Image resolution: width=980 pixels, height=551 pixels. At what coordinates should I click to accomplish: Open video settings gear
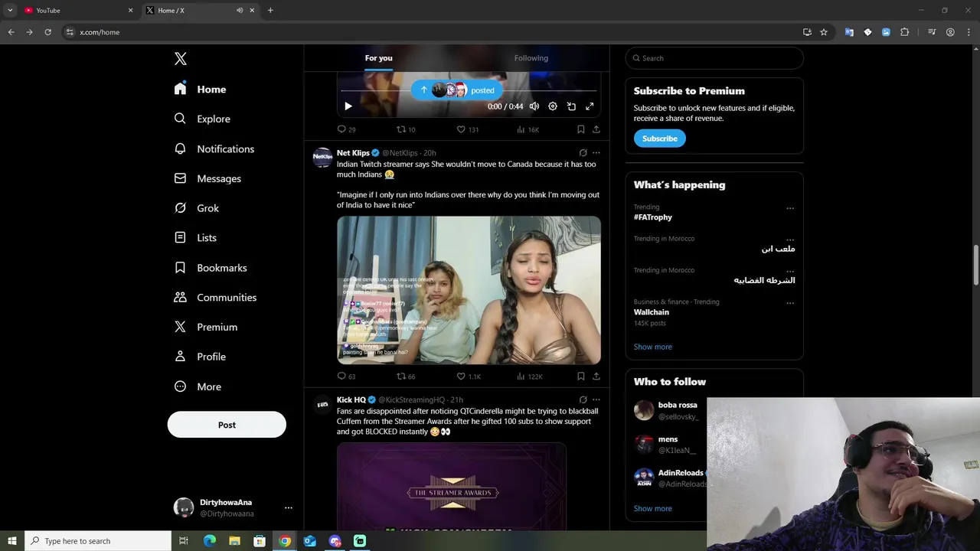pos(553,106)
